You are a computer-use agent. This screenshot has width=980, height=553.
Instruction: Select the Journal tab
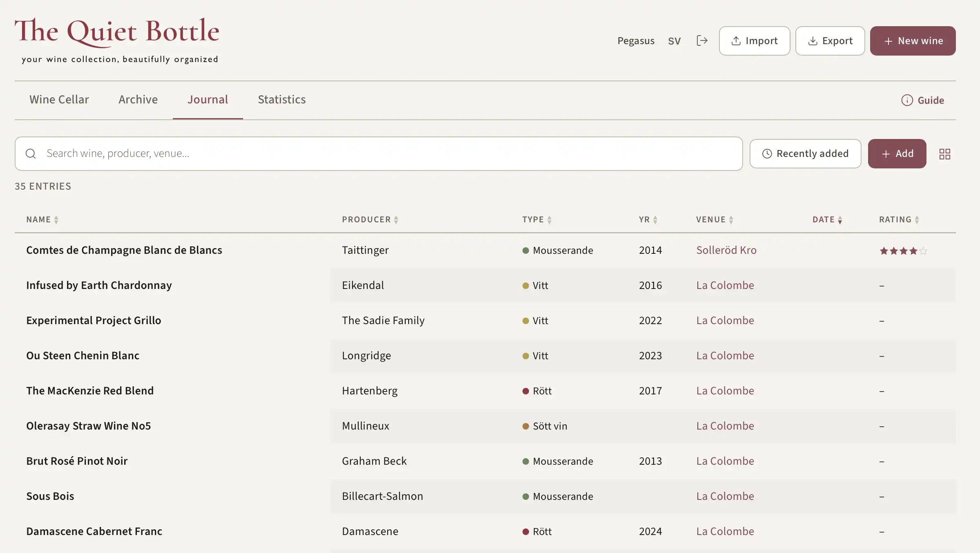[208, 99]
